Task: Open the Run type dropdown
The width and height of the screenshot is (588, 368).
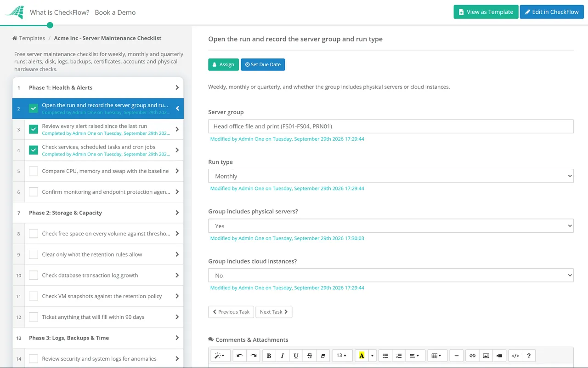Action: coord(391,176)
